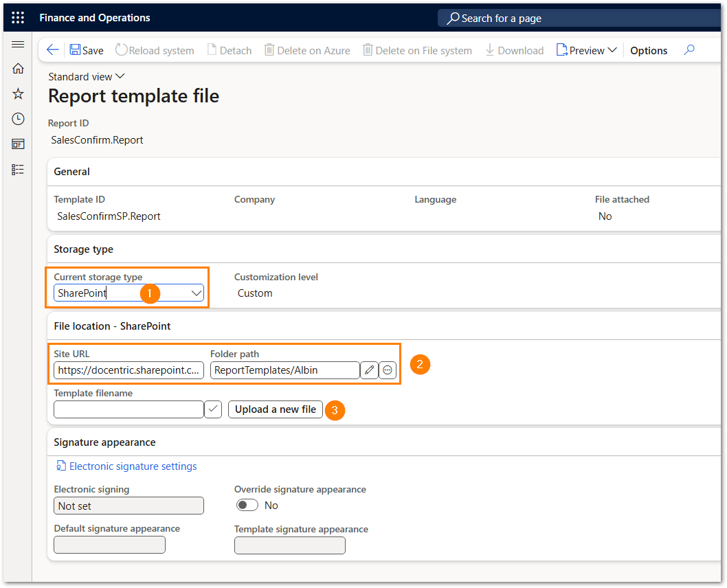Click the Upload a new file button
The height and width of the screenshot is (588, 727).
(x=276, y=409)
